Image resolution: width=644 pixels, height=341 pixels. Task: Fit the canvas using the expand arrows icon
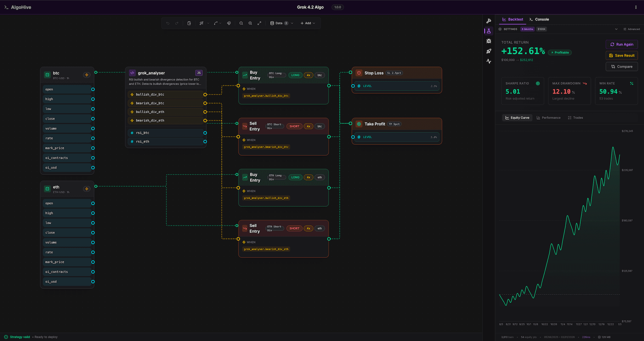pos(259,23)
